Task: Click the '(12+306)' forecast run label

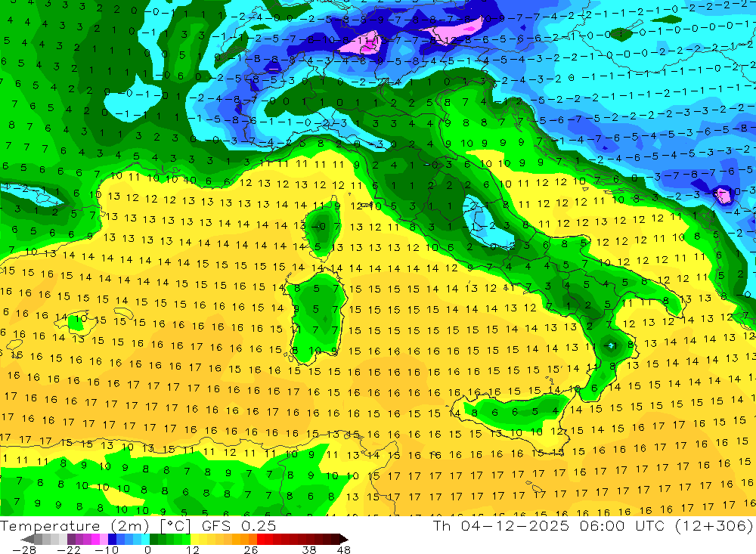Action: point(713,525)
